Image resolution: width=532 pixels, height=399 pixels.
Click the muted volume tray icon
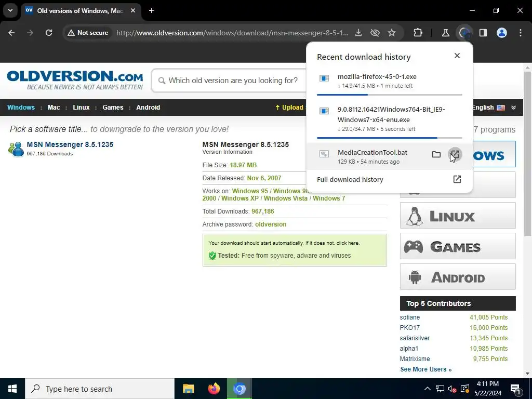tap(453, 389)
